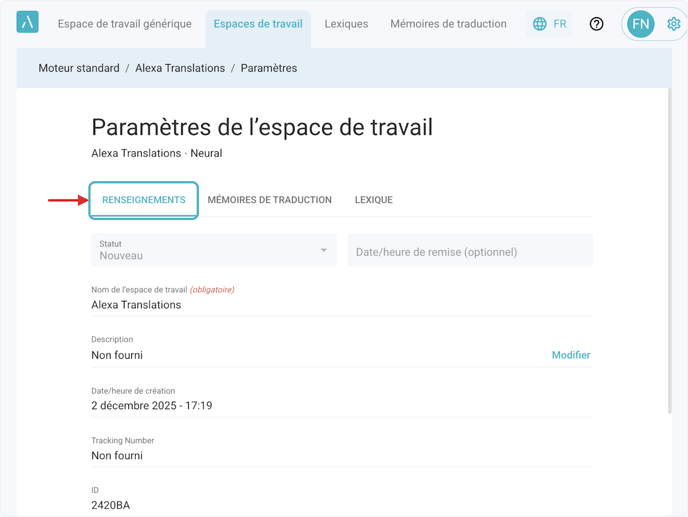This screenshot has width=688, height=517.
Task: Click the Moteur standard breadcrumb
Action: click(x=79, y=68)
